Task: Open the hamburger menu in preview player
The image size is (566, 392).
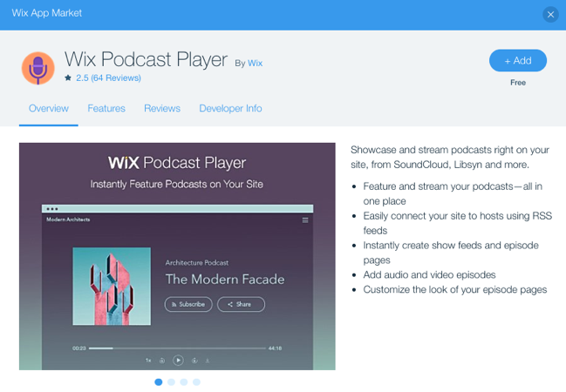Action: [305, 220]
